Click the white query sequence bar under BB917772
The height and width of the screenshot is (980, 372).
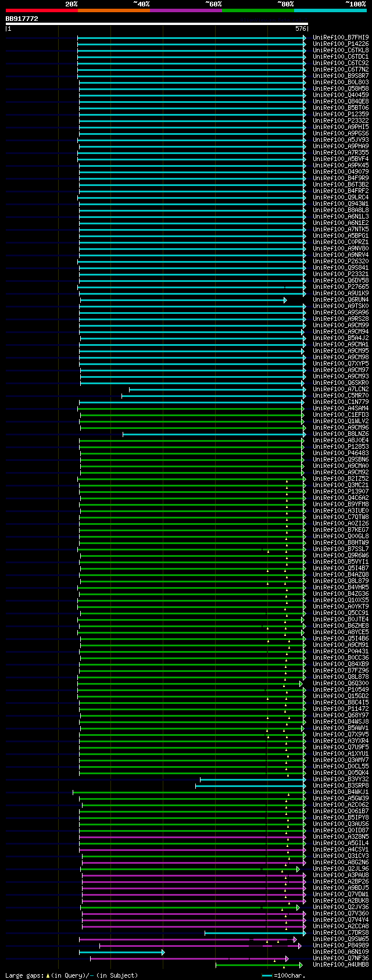156,24
